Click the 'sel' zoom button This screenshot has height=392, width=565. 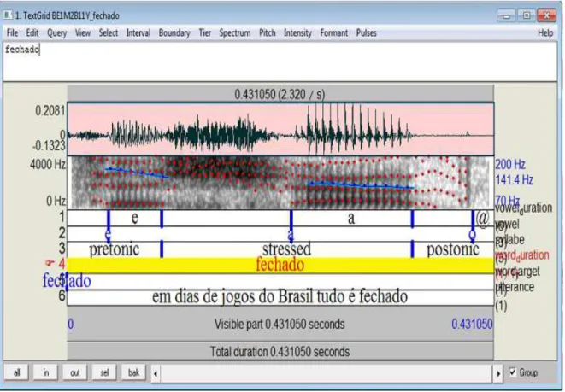(x=104, y=373)
